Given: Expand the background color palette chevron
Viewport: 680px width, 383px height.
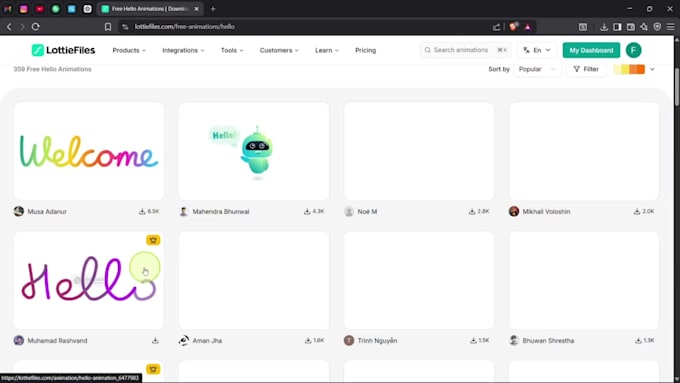Looking at the screenshot, I should (652, 69).
